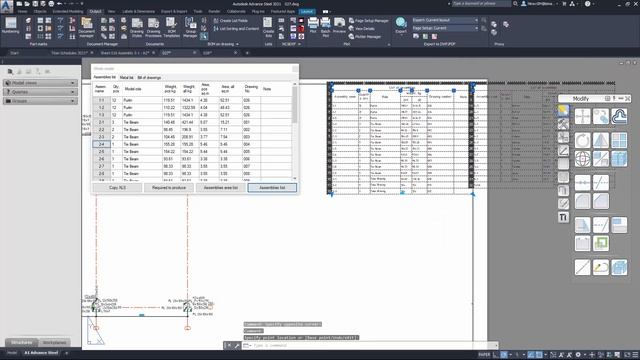
Task: Expand the Export button dropdown arrow
Action: (x=401, y=36)
